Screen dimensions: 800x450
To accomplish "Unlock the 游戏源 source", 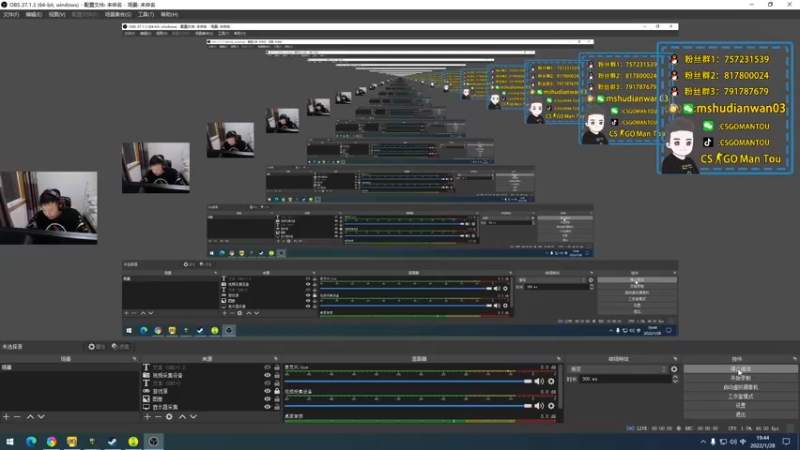I will (277, 391).
